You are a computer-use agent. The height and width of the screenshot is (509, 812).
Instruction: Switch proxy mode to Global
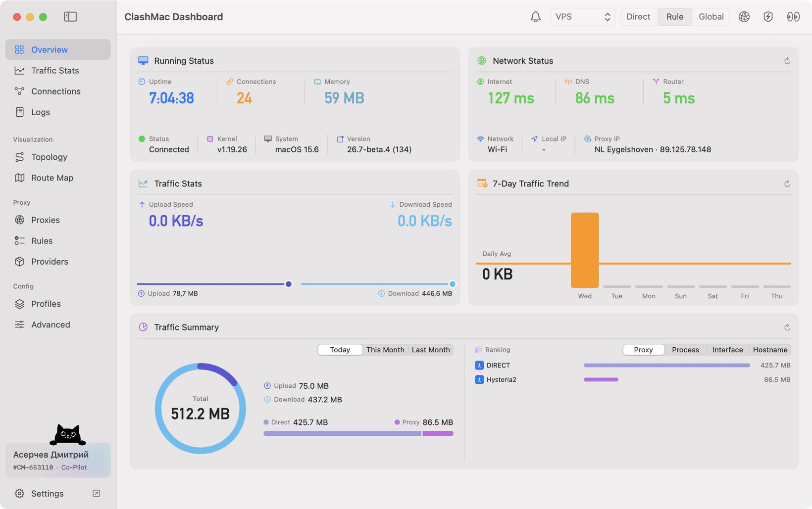(x=710, y=17)
